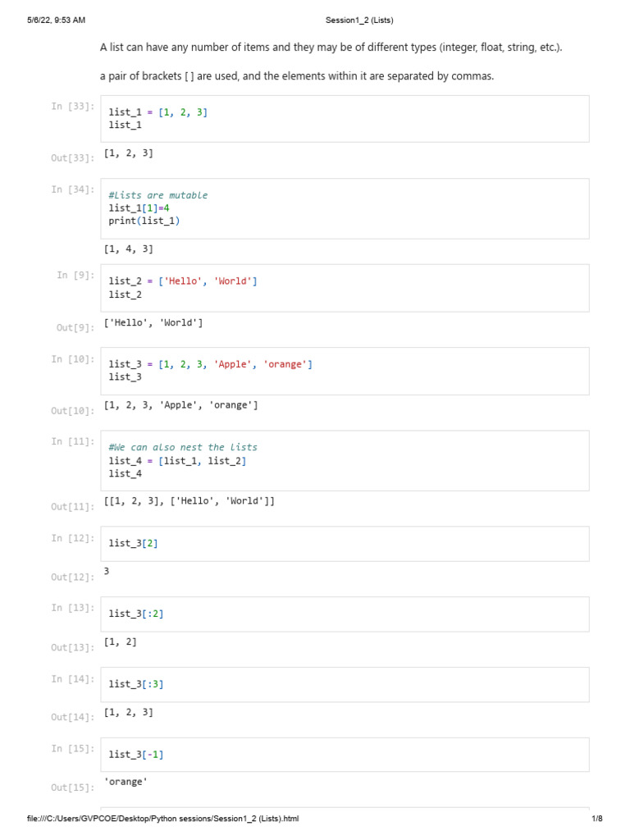The height and width of the screenshot is (840, 630).
Task: Click the page number 1/8
Action: click(596, 819)
